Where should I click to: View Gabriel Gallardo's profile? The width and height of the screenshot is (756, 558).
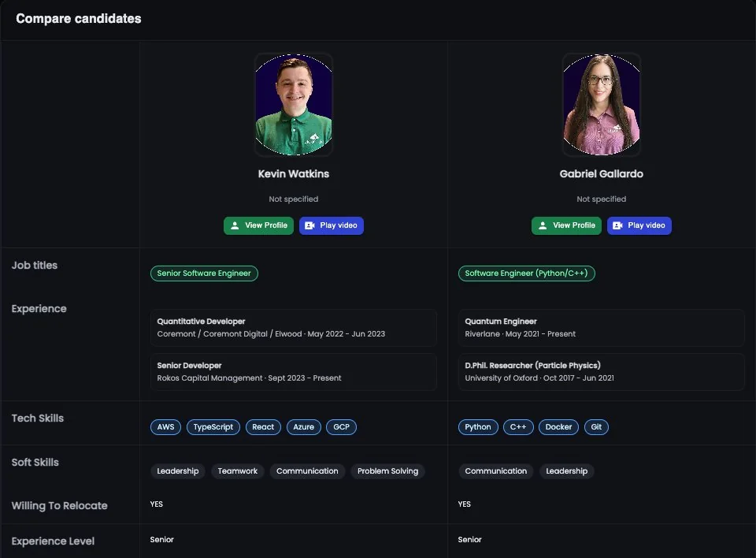(x=566, y=225)
